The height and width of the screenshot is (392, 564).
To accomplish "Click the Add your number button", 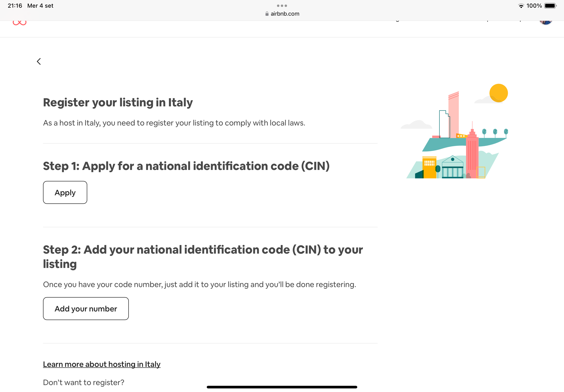I will [86, 309].
